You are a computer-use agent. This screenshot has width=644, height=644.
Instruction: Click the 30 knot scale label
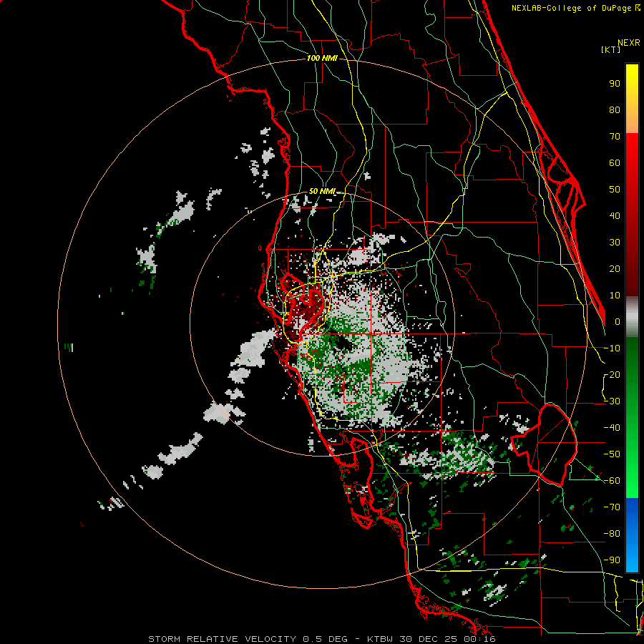tap(615, 243)
